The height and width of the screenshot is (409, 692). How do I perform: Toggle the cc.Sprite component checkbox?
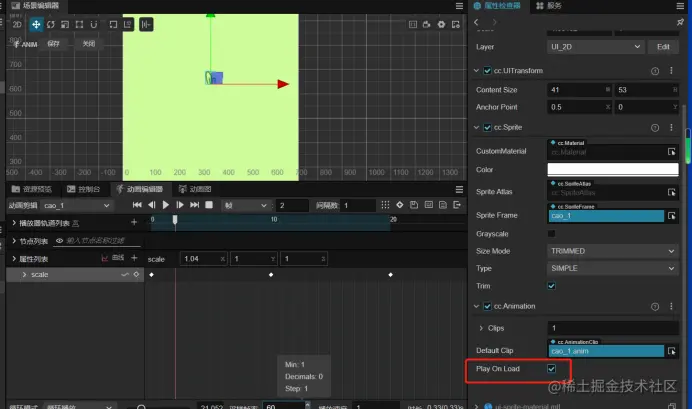[x=487, y=128]
